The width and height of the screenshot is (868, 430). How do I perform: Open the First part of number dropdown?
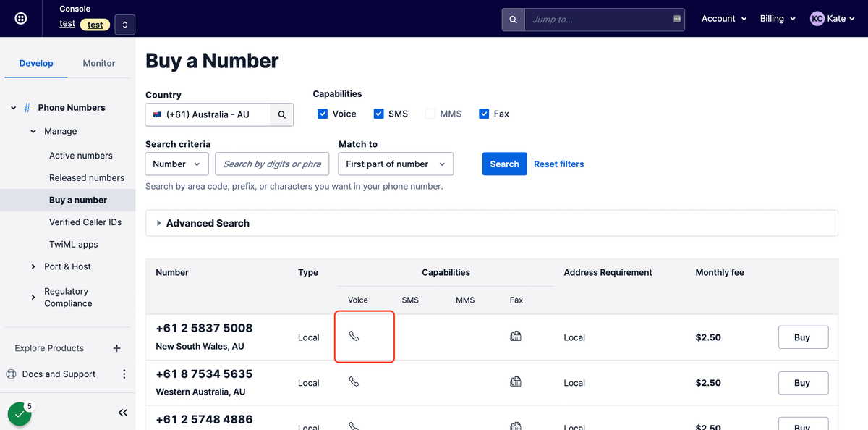[x=396, y=164]
